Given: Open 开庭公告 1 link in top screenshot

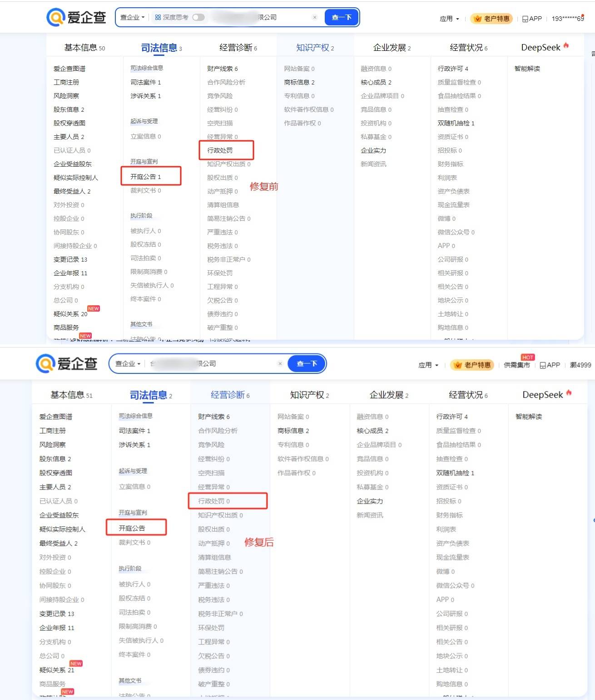Looking at the screenshot, I should point(146,177).
